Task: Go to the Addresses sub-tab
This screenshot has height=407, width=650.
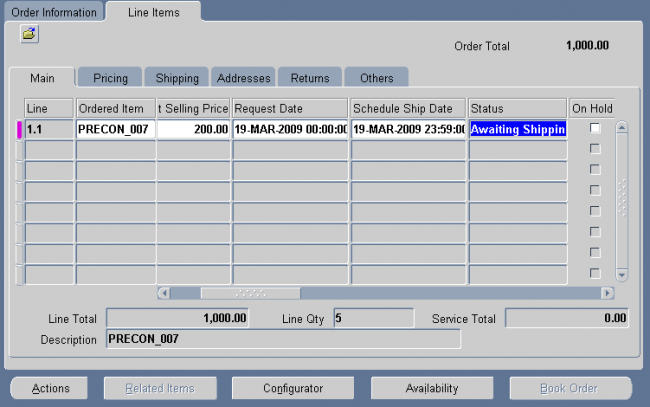Action: [243, 78]
